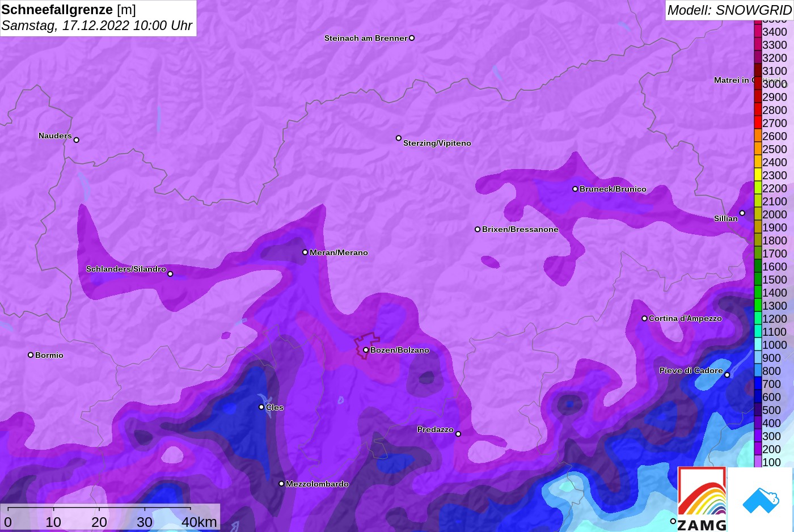
Task: Pick the 2300 m yellow swatch
Action: coord(758,175)
